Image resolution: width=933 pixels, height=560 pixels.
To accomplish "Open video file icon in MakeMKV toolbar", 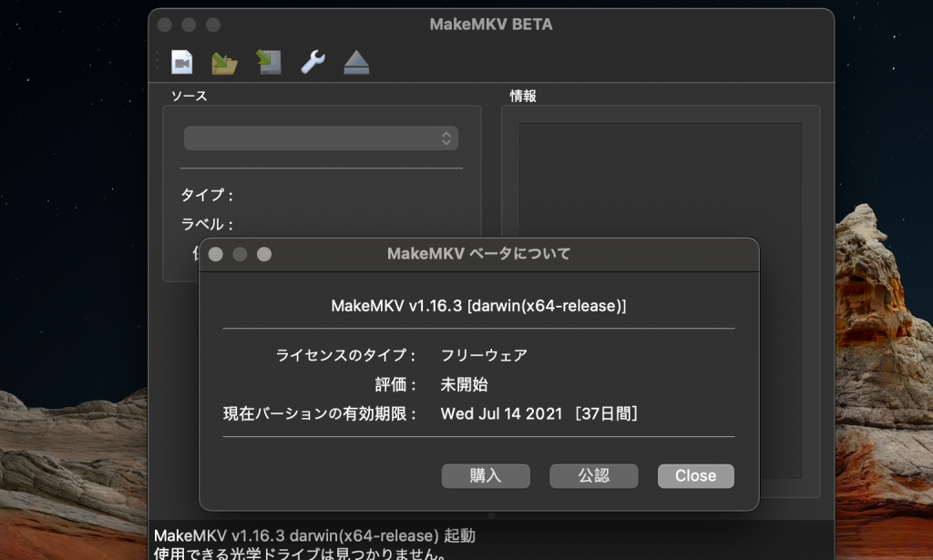I will 182,62.
